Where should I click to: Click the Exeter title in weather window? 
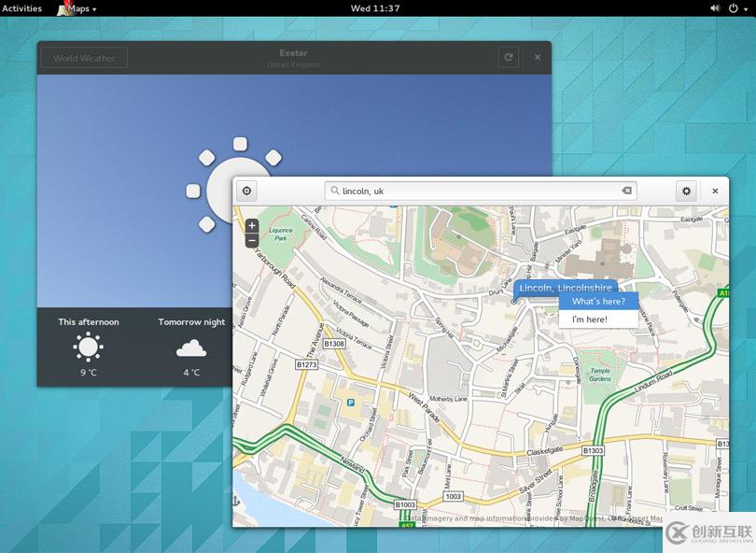[x=293, y=53]
